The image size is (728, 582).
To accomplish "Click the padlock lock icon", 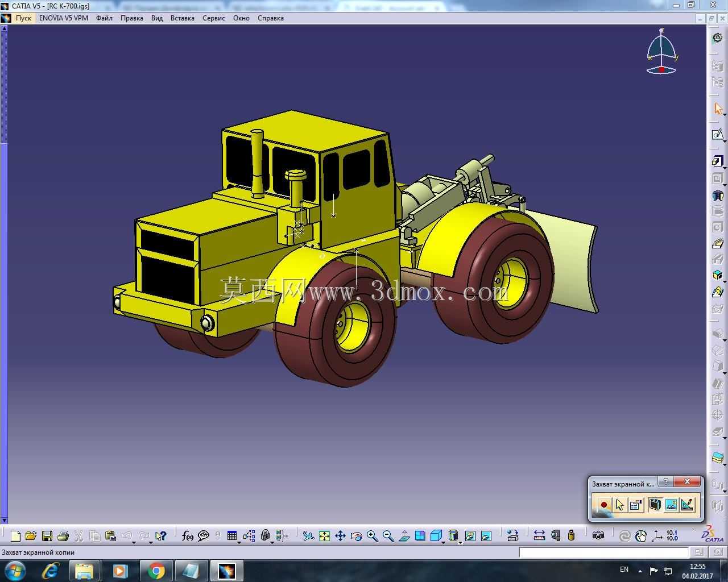I will [266, 535].
